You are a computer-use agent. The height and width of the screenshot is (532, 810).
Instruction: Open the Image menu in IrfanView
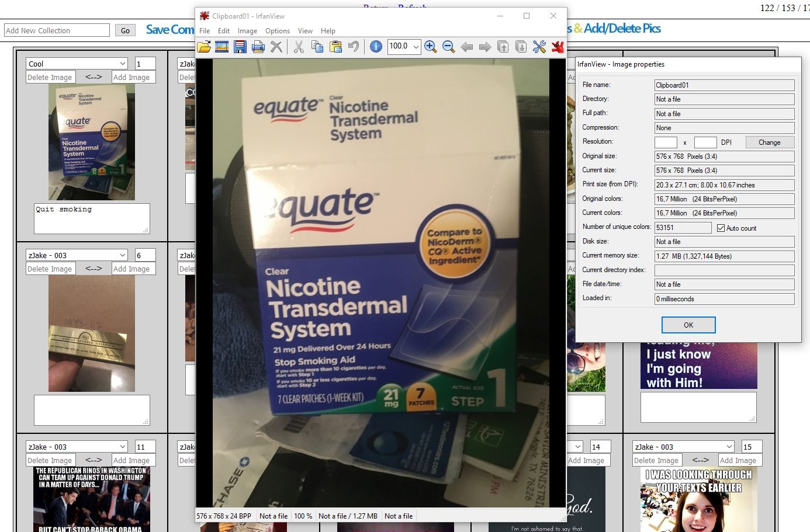click(x=247, y=31)
